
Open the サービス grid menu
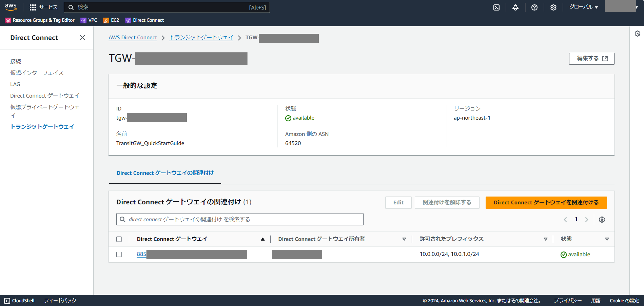(43, 7)
